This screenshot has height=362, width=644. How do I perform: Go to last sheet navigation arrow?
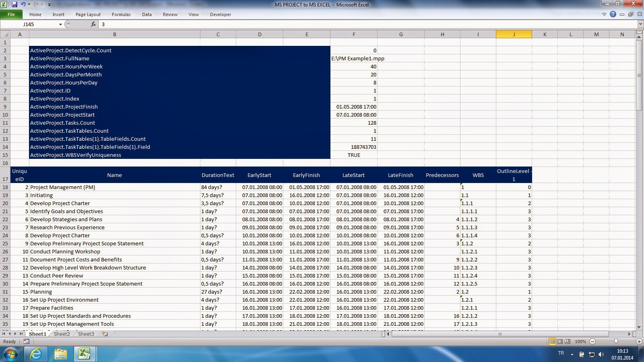21,334
